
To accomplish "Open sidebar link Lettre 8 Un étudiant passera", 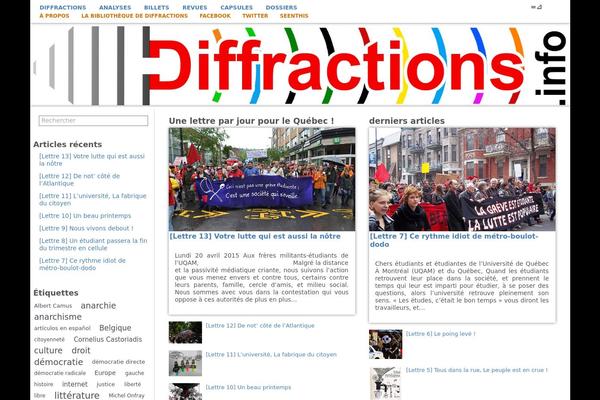I will [93, 244].
